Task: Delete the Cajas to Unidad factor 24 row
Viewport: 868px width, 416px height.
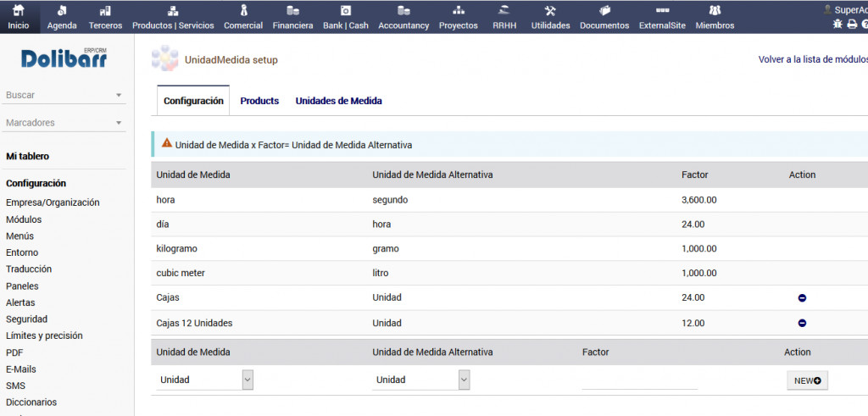Action: (x=802, y=298)
